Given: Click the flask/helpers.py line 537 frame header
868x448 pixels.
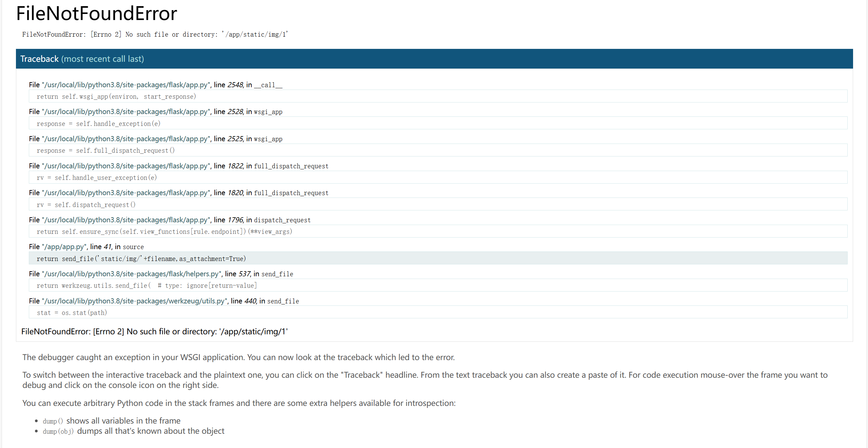Looking at the screenshot, I should (x=161, y=274).
